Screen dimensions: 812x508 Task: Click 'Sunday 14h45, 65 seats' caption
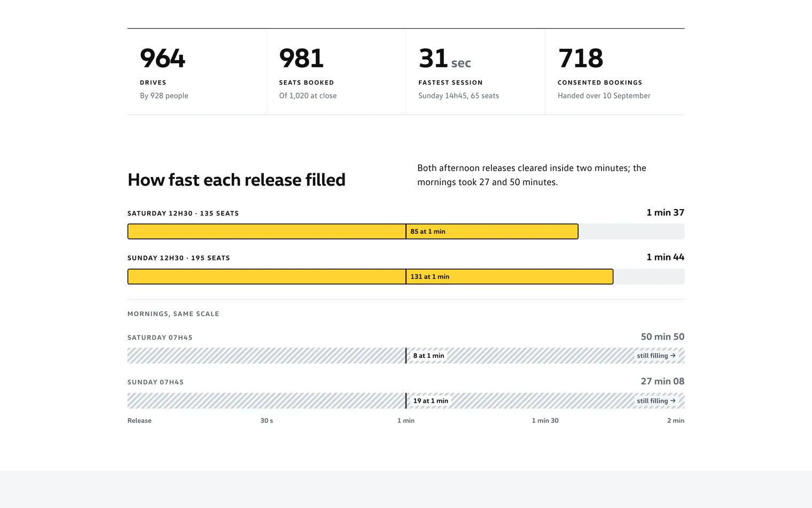point(458,96)
